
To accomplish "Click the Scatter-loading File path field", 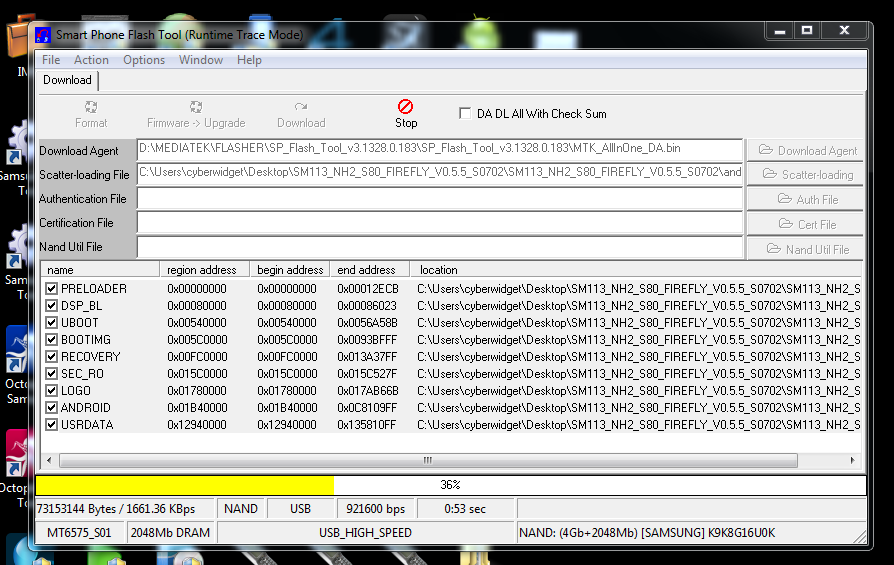I will tap(440, 173).
